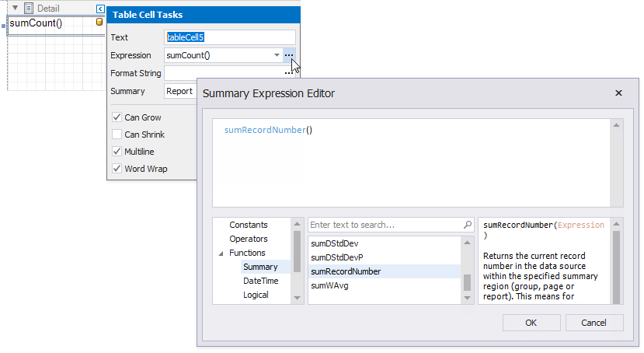Click the Detail band icon in header
The height and width of the screenshot is (353, 644).
[x=29, y=9]
